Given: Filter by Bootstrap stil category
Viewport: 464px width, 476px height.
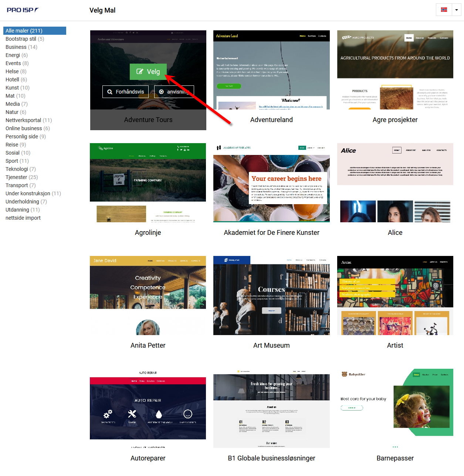Looking at the screenshot, I should tap(25, 39).
